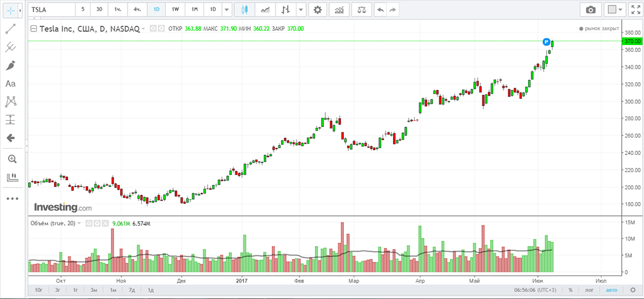Toggle logarithmic scale (лог)
This screenshot has width=644, height=299.
point(589,290)
